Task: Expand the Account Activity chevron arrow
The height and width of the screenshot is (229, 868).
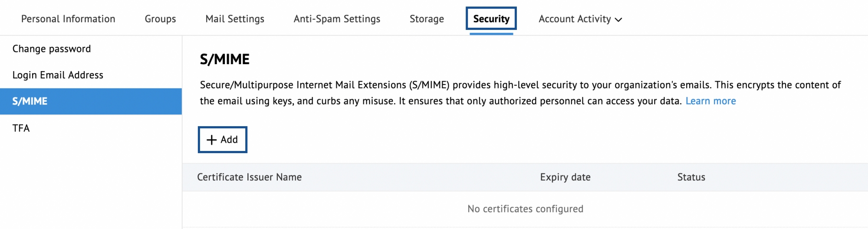Action: pyautogui.click(x=619, y=20)
